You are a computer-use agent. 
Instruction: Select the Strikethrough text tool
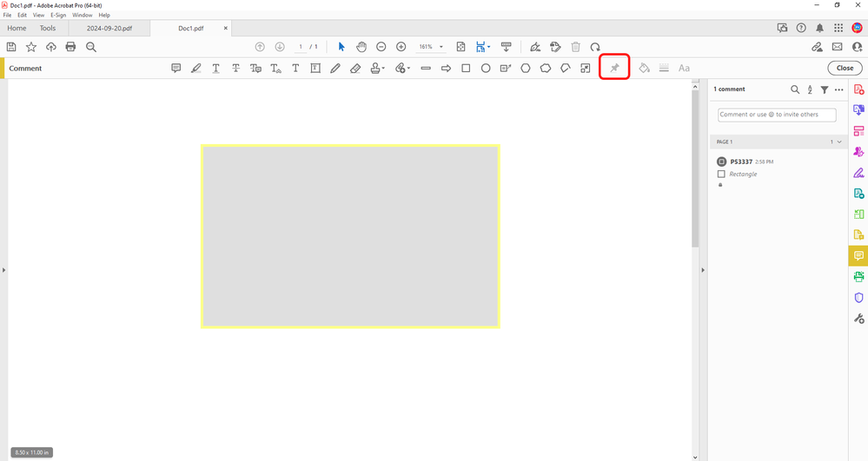pyautogui.click(x=235, y=68)
